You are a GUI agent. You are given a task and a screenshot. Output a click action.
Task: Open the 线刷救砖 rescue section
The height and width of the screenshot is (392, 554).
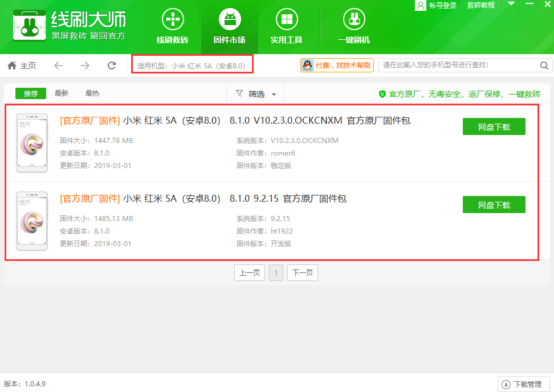pyautogui.click(x=173, y=27)
